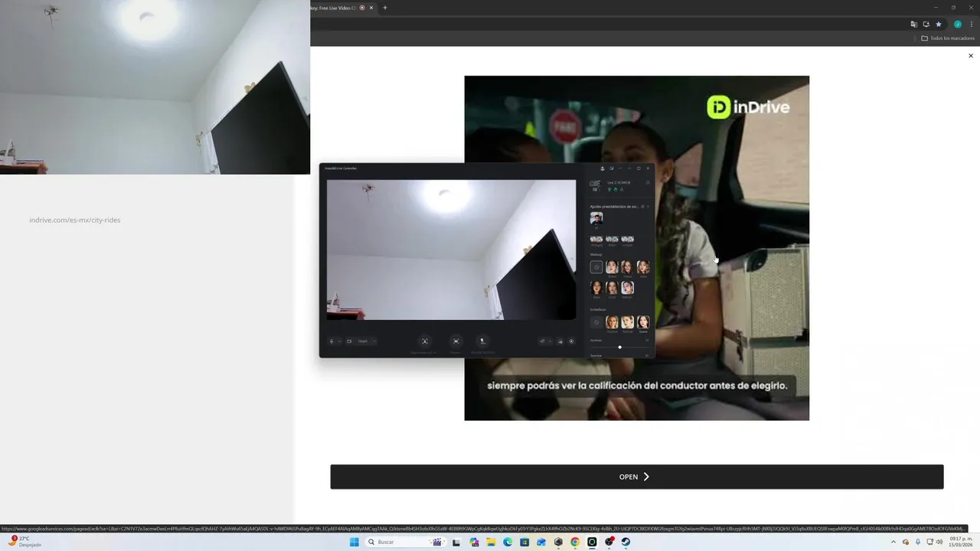Activate the DeskView mode button
The image size is (980, 551).
click(483, 341)
